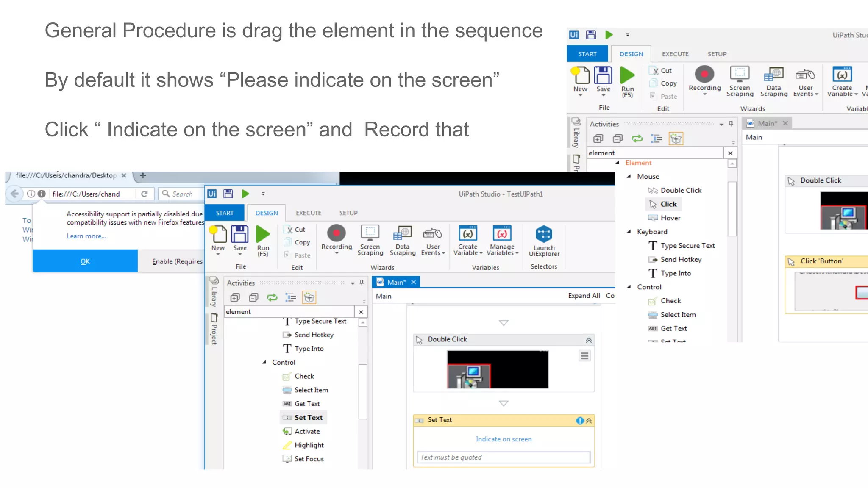Open Manage Variables in the ribbon

coord(502,241)
